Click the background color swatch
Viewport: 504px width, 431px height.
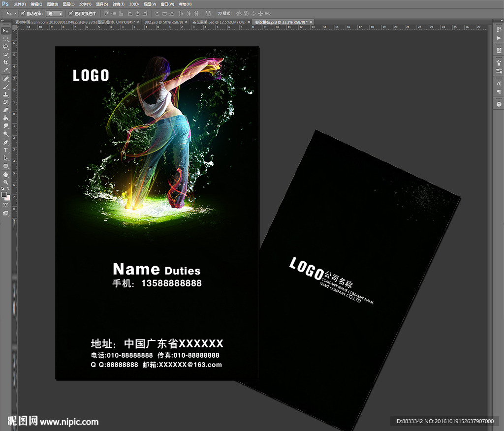(7, 198)
